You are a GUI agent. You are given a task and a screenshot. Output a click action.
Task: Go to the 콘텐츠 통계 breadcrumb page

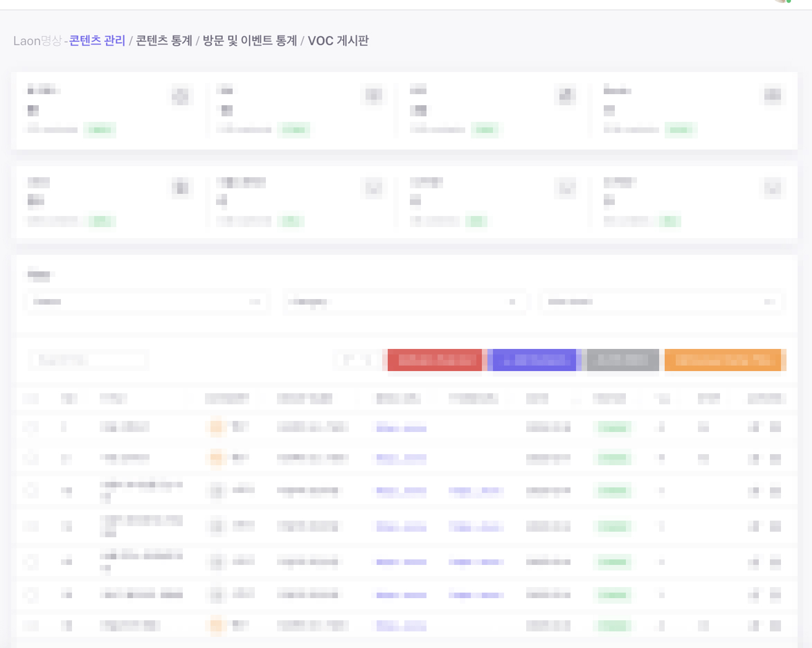(x=164, y=41)
